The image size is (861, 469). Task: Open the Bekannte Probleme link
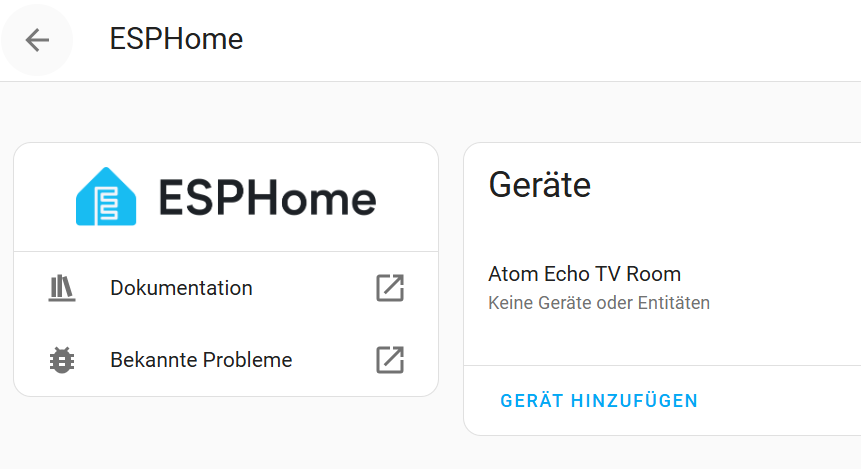pyautogui.click(x=201, y=360)
